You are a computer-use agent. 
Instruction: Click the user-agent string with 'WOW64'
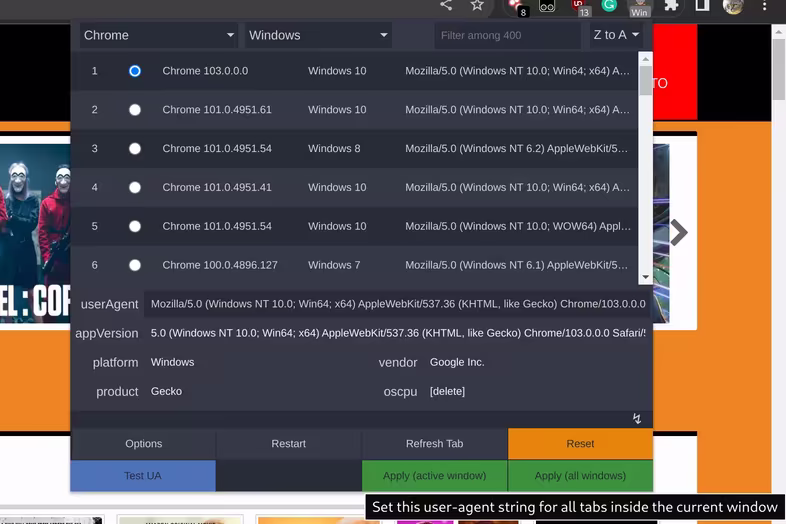pyautogui.click(x=518, y=226)
